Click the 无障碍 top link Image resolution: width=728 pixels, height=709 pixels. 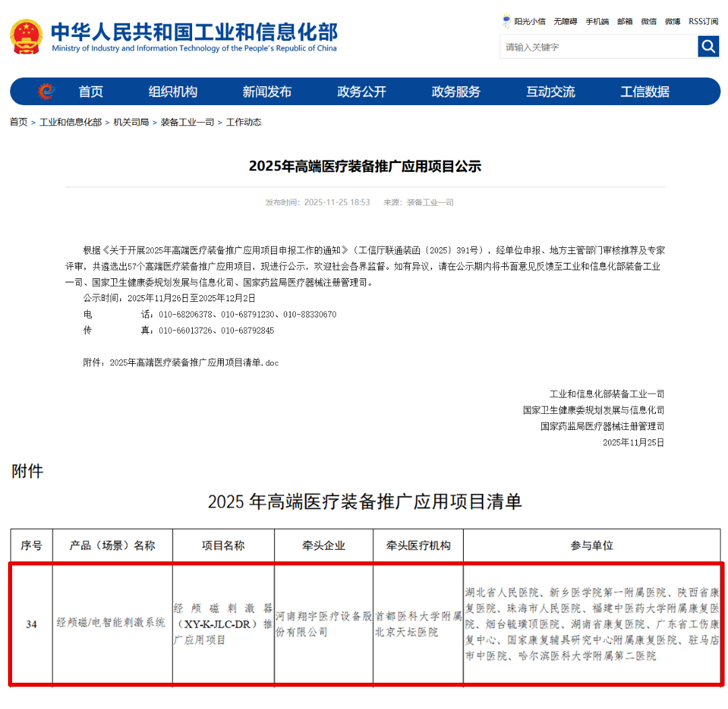(x=565, y=22)
